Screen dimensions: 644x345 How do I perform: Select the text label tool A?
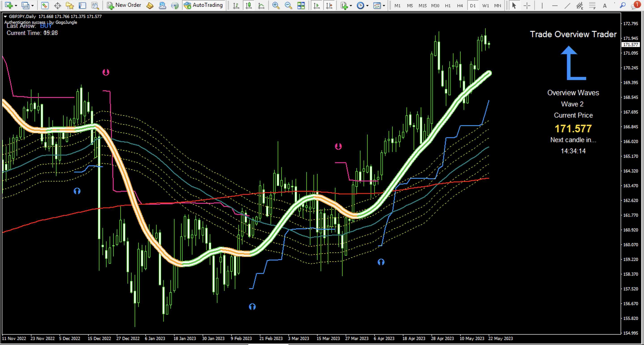point(605,6)
